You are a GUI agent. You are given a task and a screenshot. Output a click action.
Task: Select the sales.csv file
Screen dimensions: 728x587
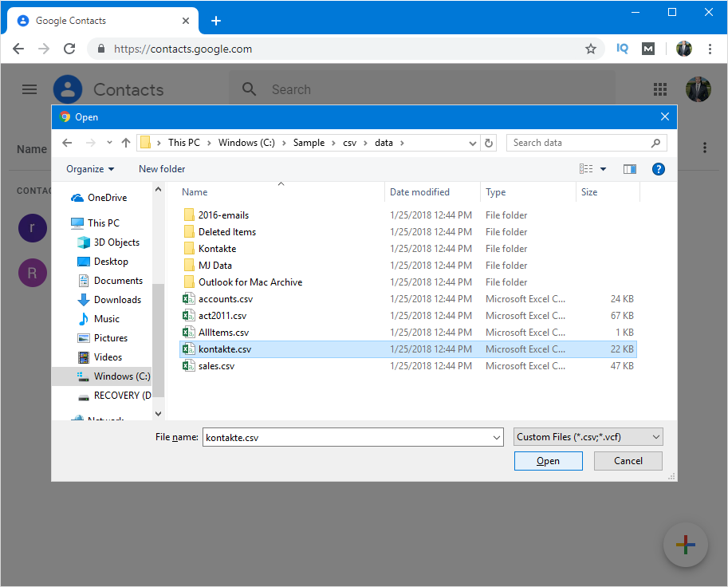coord(408,366)
